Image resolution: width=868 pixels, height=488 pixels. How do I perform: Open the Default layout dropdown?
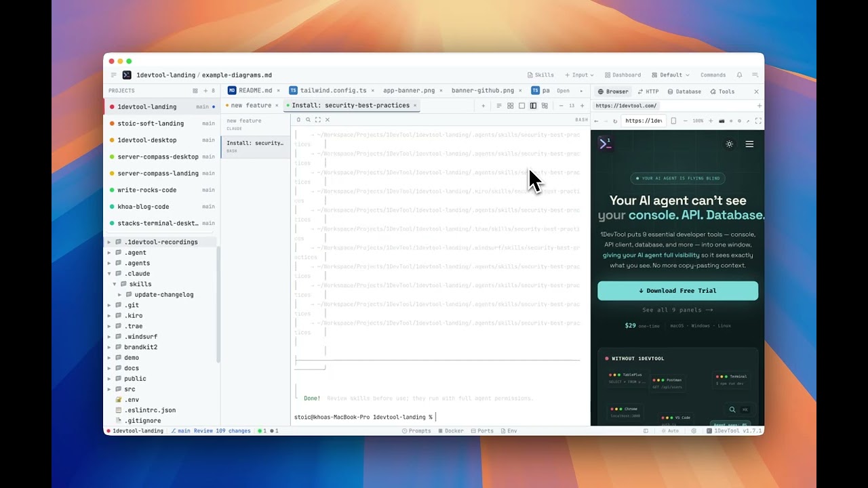click(670, 75)
